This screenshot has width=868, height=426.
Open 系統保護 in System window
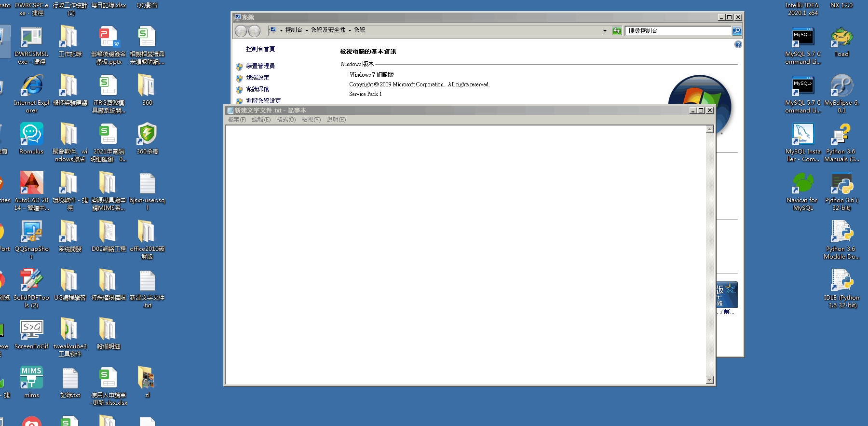258,89
